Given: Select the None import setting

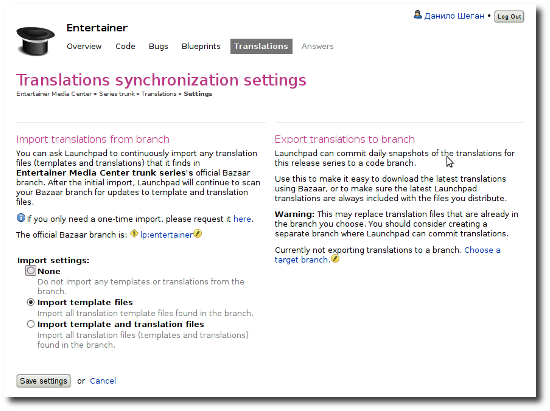Looking at the screenshot, I should (31, 271).
